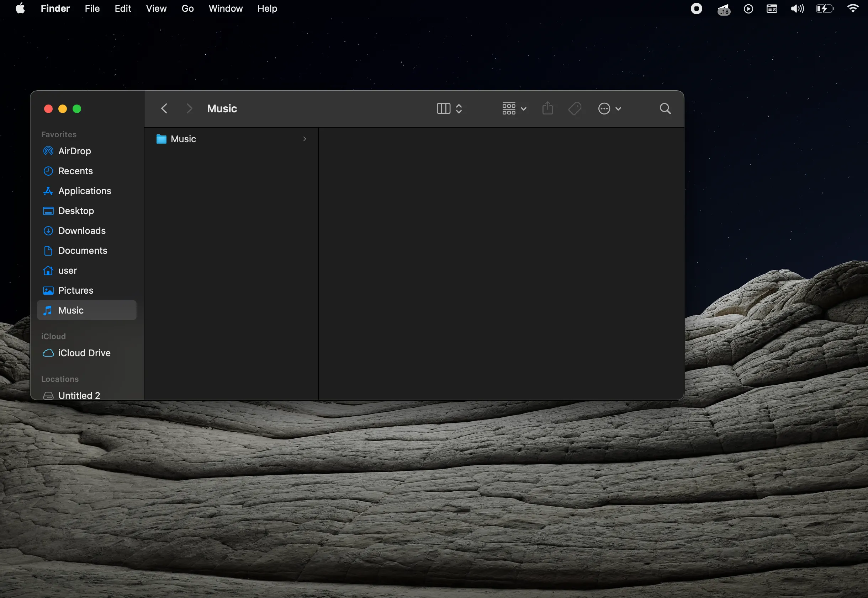Click back navigation arrow
Image resolution: width=868 pixels, height=598 pixels.
[164, 108]
